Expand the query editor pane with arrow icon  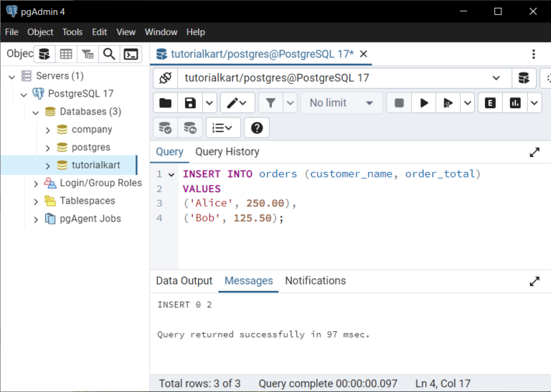534,153
